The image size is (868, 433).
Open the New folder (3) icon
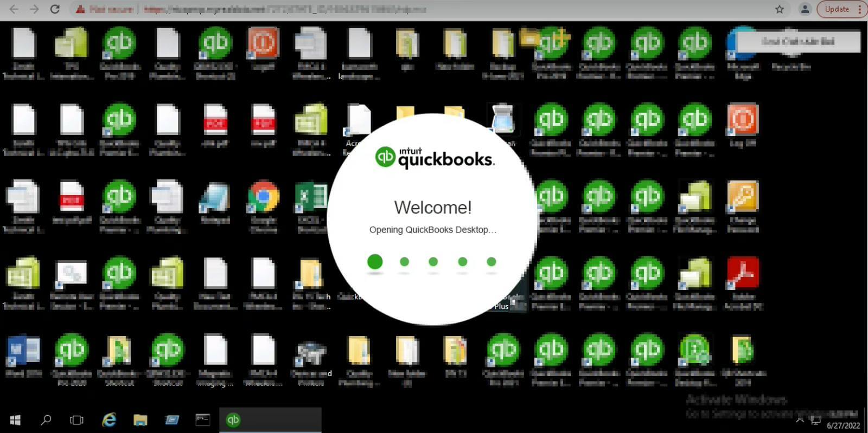pyautogui.click(x=407, y=351)
